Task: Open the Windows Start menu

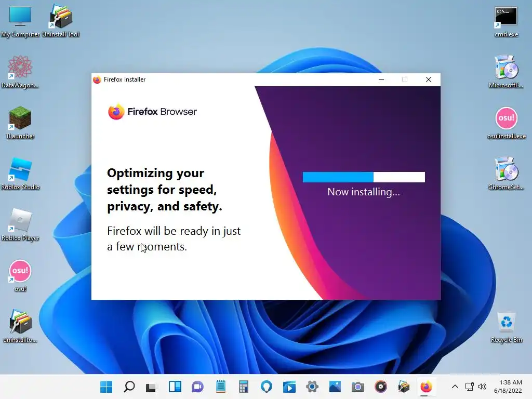Action: coord(106,387)
